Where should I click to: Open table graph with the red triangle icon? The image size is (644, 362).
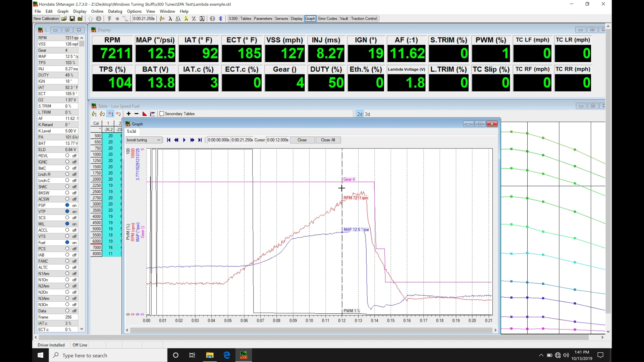click(145, 114)
